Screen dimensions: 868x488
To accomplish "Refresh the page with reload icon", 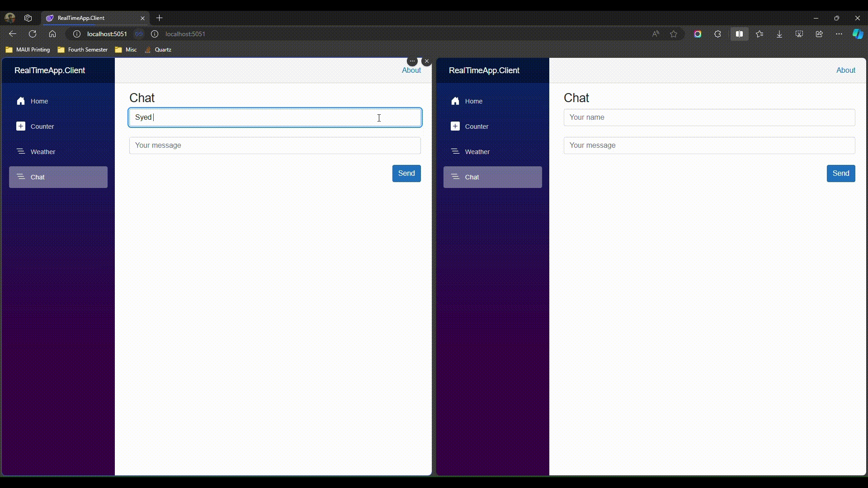I will (x=33, y=34).
